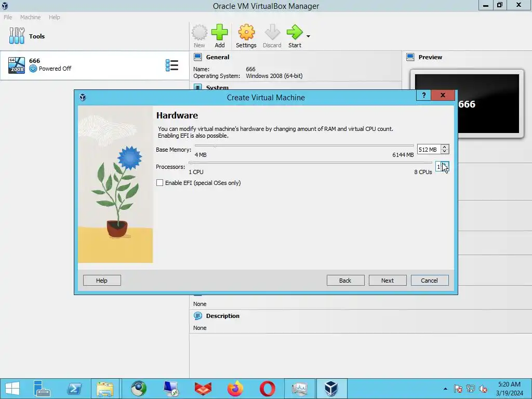Start the VM with green arrow icon
532x399 pixels.
(295, 36)
